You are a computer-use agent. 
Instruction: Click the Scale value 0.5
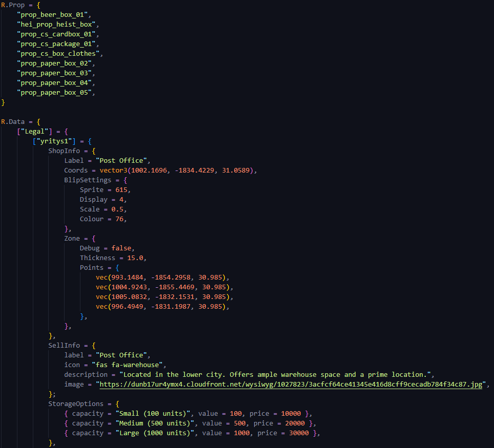(x=117, y=210)
